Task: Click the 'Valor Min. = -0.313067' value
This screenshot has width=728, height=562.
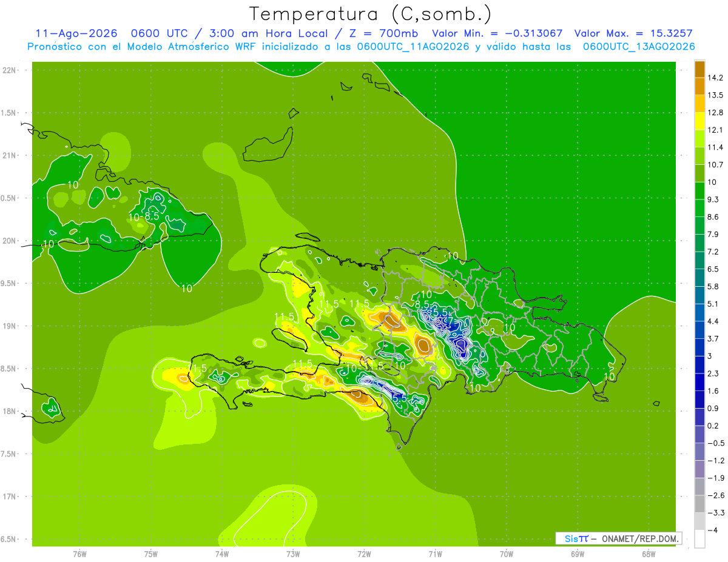Action: pos(497,33)
